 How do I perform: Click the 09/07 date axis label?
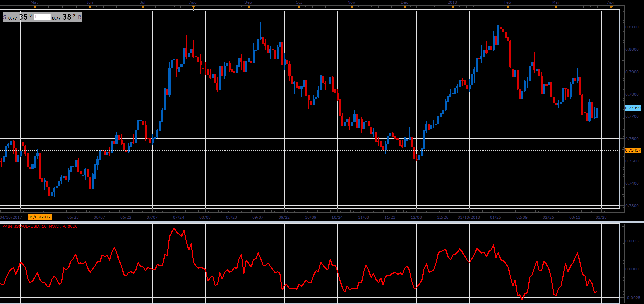point(258,217)
